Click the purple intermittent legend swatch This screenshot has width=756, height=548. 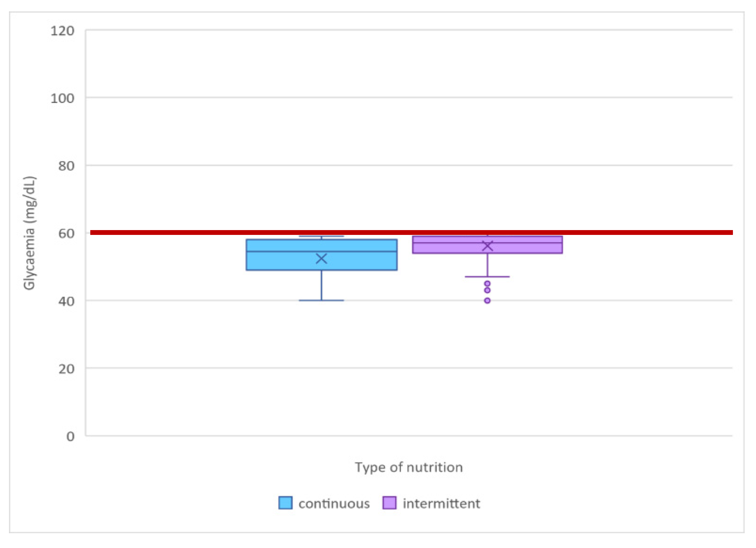click(389, 503)
